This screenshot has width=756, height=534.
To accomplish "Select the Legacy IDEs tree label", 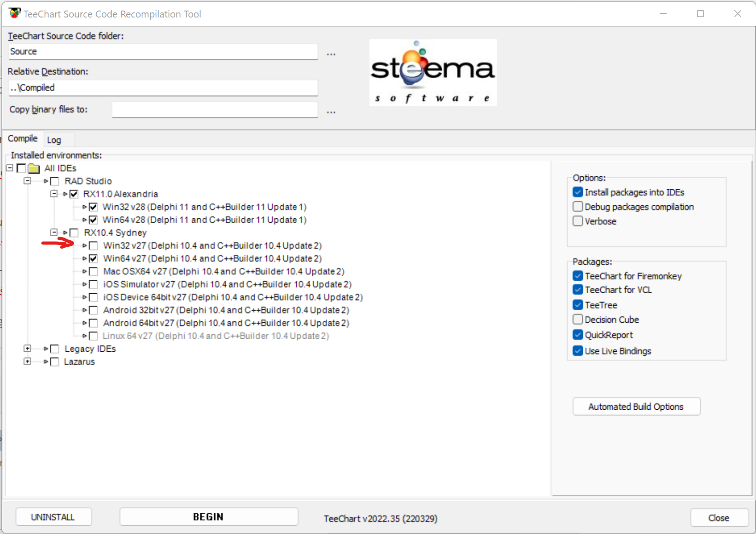I will 90,348.
